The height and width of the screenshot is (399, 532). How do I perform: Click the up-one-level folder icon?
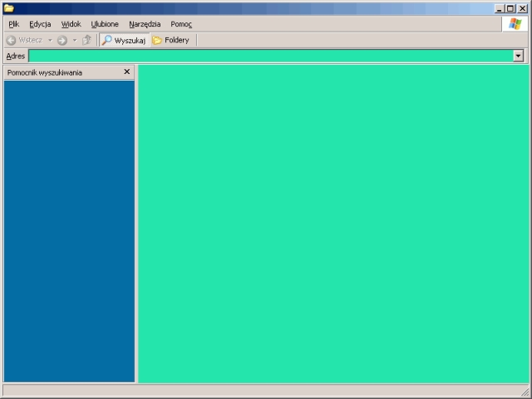pyautogui.click(x=86, y=40)
